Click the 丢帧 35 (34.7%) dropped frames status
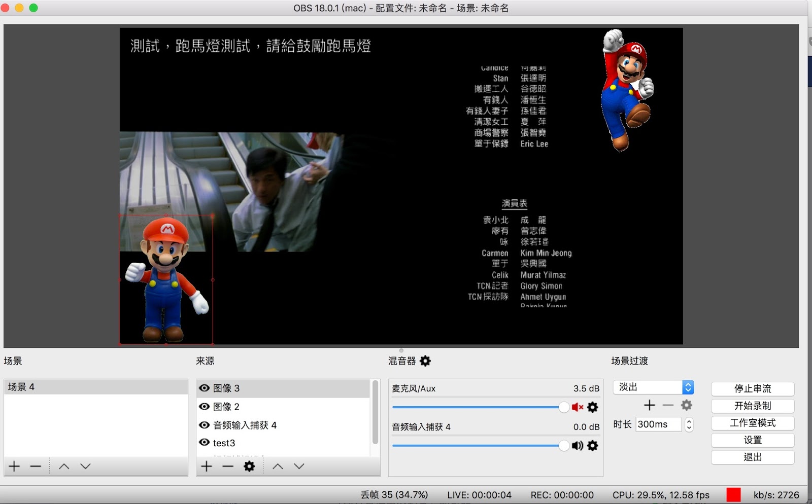The height and width of the screenshot is (504, 812). point(394,495)
